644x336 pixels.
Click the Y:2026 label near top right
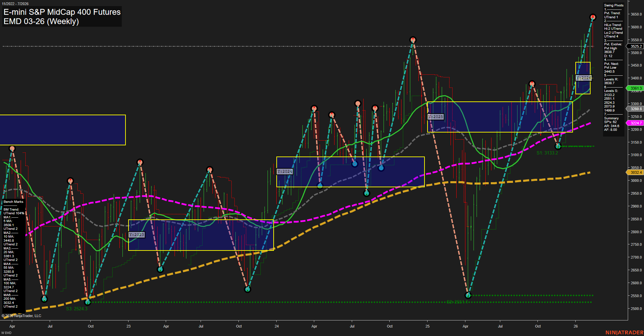(583, 78)
